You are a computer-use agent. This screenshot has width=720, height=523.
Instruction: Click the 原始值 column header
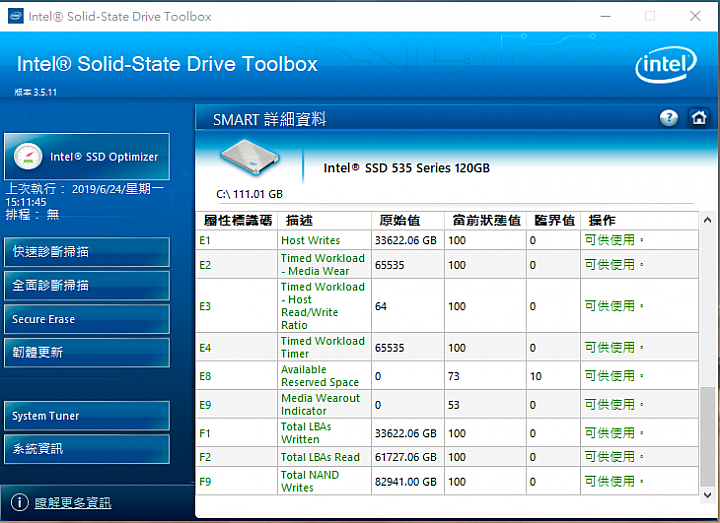(x=408, y=221)
